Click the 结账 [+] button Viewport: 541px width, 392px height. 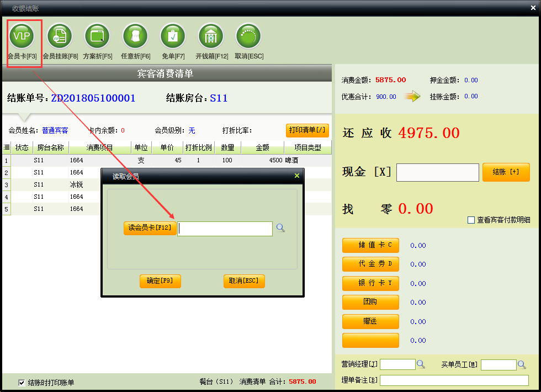coord(506,172)
